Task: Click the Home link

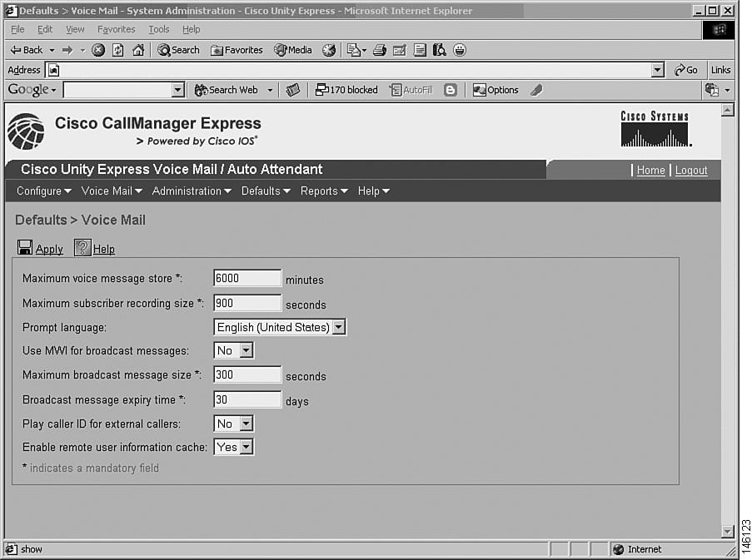Action: point(650,170)
